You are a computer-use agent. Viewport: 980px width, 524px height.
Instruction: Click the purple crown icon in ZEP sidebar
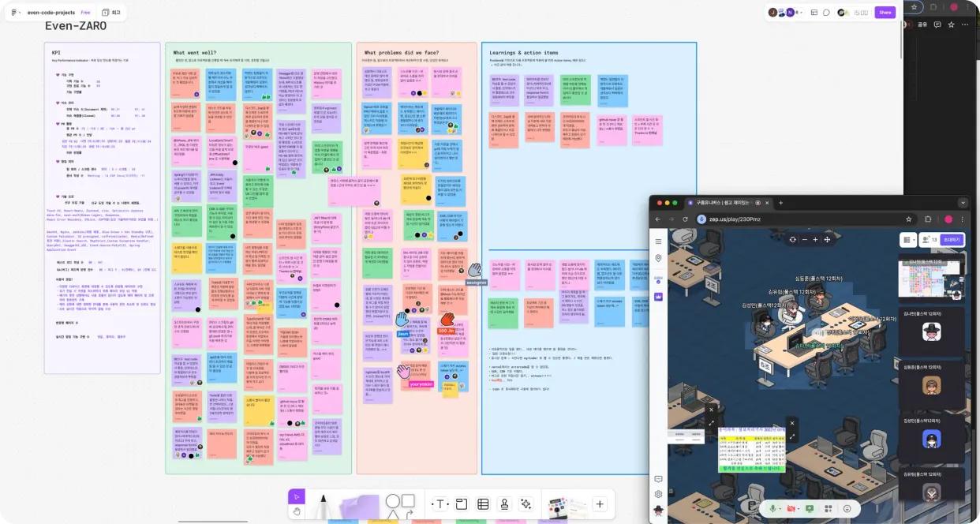(x=658, y=297)
